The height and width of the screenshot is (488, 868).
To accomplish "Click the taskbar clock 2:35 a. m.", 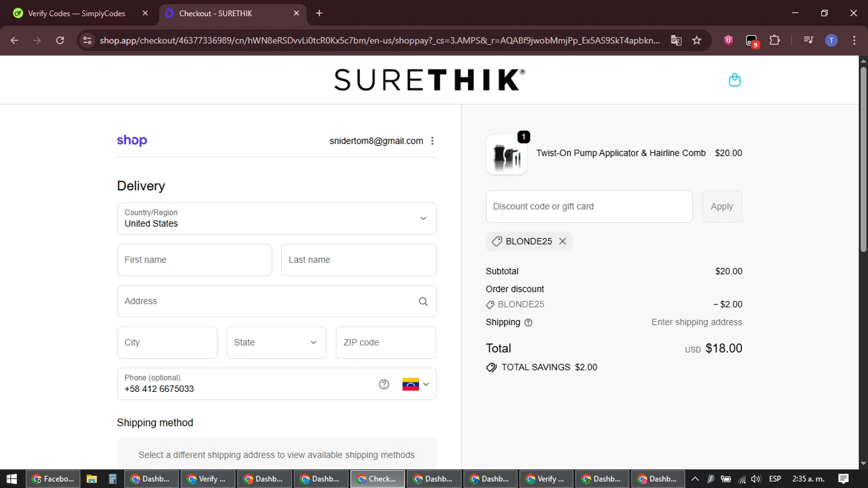I will tap(808, 479).
